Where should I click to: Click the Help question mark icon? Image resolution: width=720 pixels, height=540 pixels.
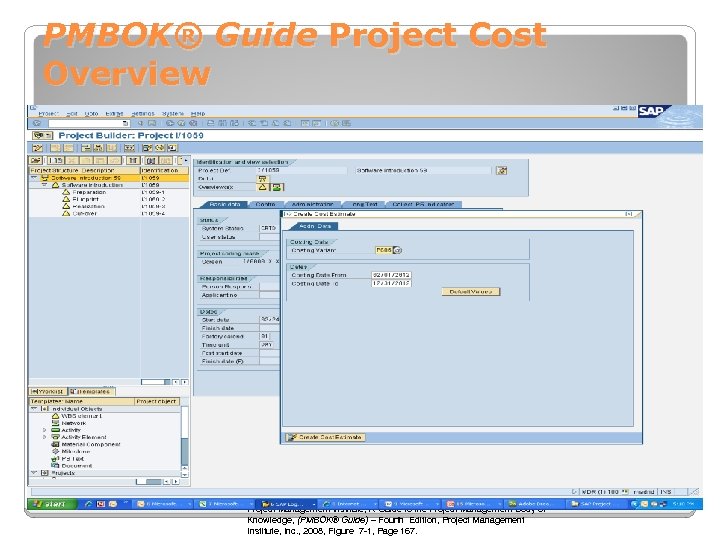[x=335, y=123]
